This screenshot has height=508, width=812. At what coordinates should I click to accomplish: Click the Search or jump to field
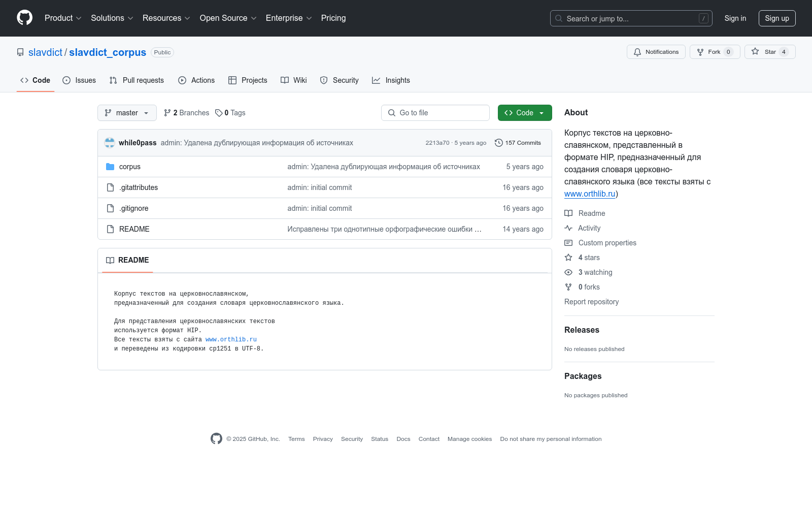(631, 18)
